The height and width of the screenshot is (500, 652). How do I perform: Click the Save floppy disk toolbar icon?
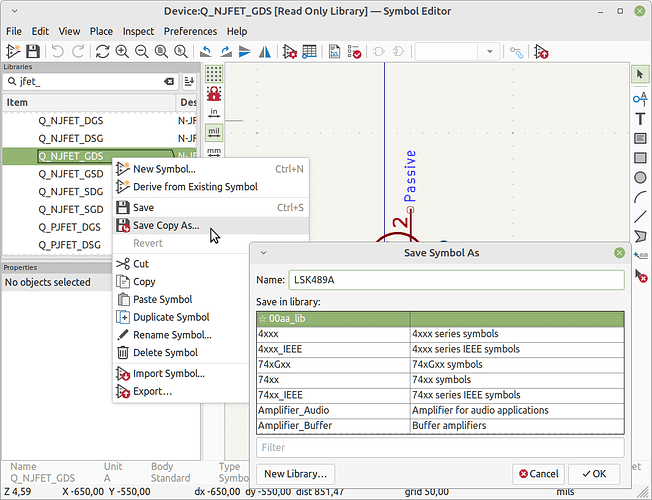pyautogui.click(x=33, y=52)
